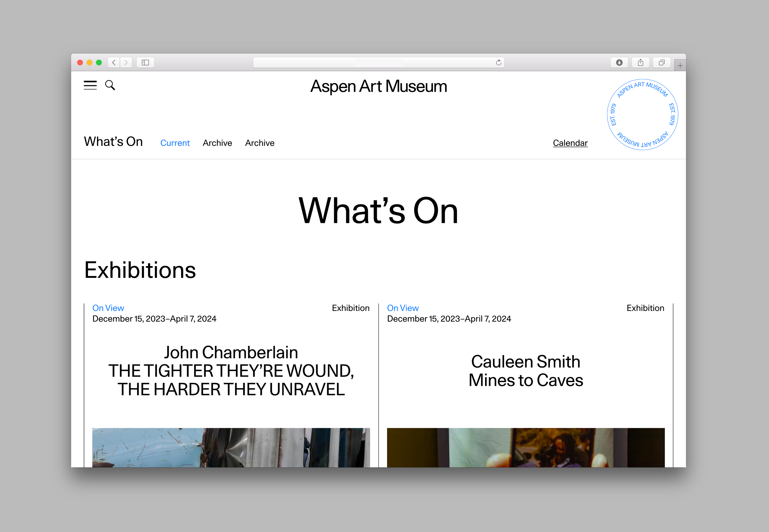Open the downloads icon in toolbar
Image resolution: width=769 pixels, height=532 pixels.
click(619, 62)
